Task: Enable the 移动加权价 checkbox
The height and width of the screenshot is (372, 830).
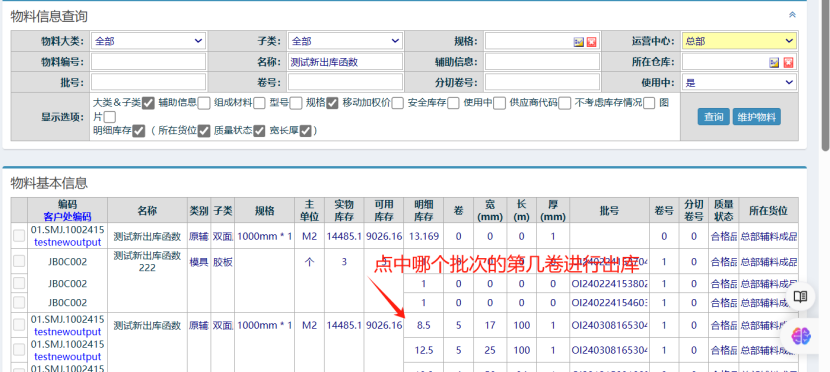Action: tap(398, 103)
